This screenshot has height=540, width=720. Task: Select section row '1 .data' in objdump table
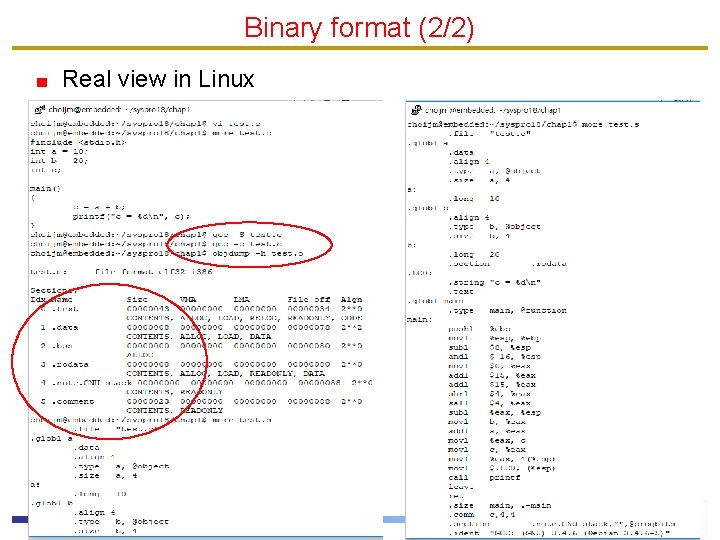(201, 327)
